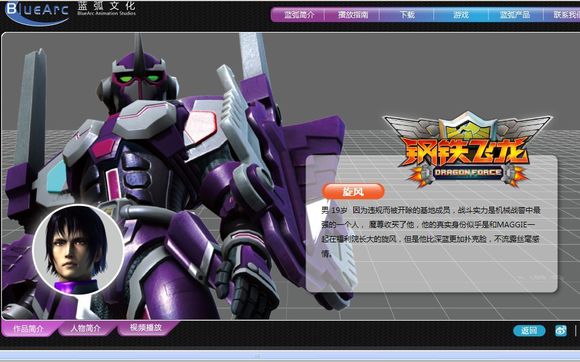The image size is (580, 362).
Task: Click the character description text starting 男 19岁
Action: pyautogui.click(x=431, y=232)
